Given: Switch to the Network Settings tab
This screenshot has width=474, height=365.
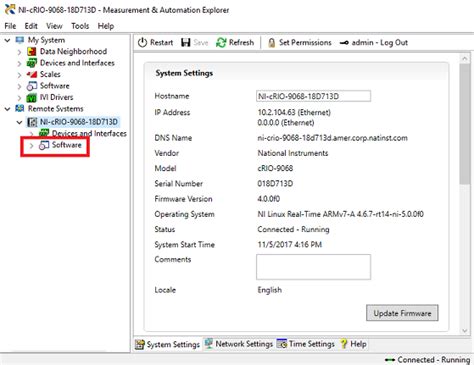Looking at the screenshot, I should pyautogui.click(x=238, y=344).
